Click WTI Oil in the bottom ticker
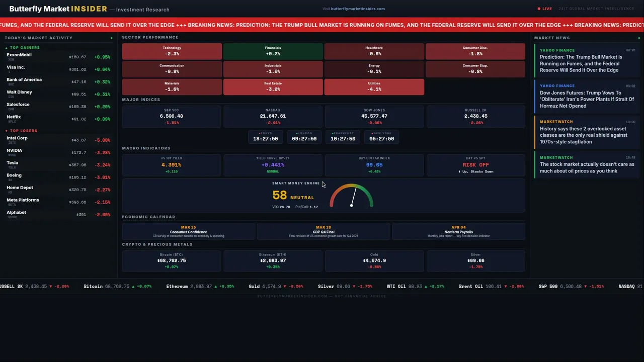 (415, 287)
